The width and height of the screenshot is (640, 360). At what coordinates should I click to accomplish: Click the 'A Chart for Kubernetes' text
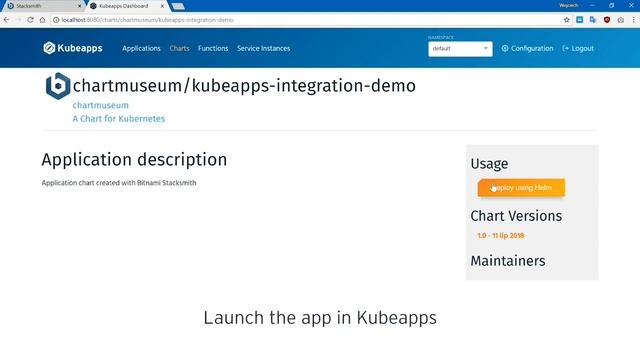119,119
